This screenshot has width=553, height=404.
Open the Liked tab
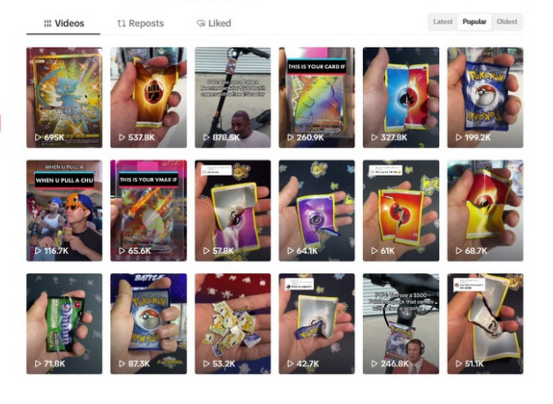[x=214, y=24]
